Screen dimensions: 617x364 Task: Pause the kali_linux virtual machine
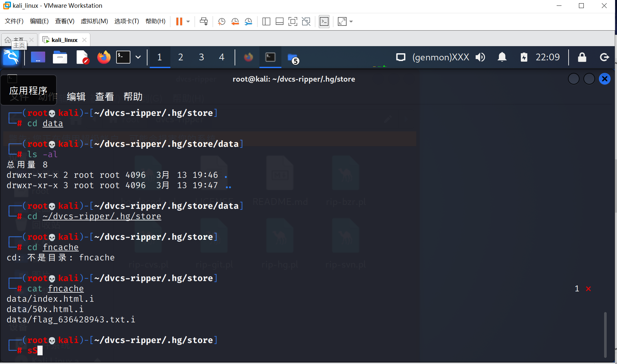[x=179, y=22]
